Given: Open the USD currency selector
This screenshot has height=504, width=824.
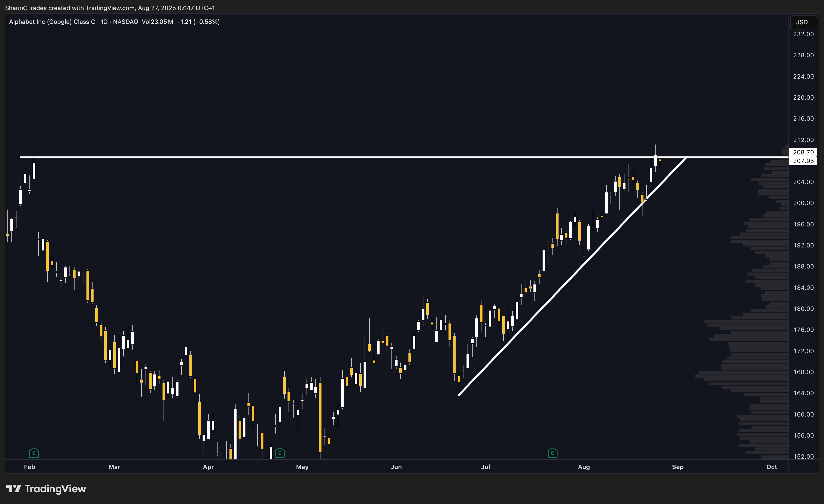Looking at the screenshot, I should click(x=803, y=22).
